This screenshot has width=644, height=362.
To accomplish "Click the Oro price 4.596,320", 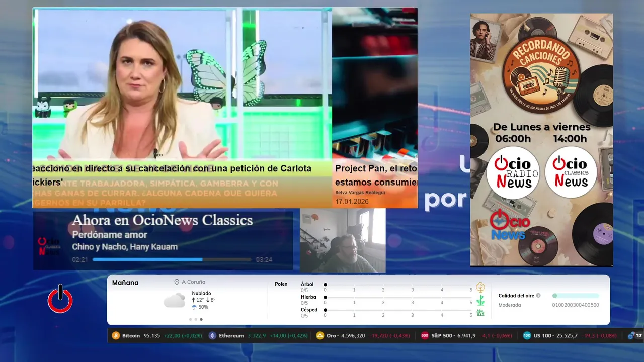I will (353, 335).
